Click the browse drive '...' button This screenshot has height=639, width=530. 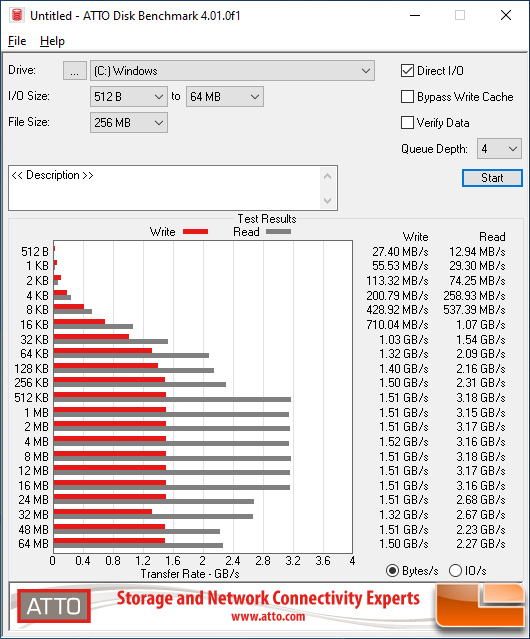(x=75, y=71)
